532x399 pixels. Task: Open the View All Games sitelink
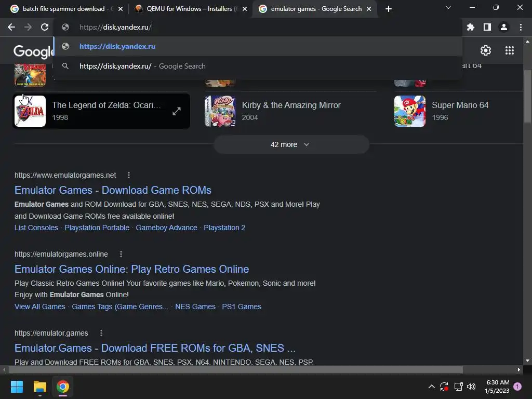(x=39, y=307)
